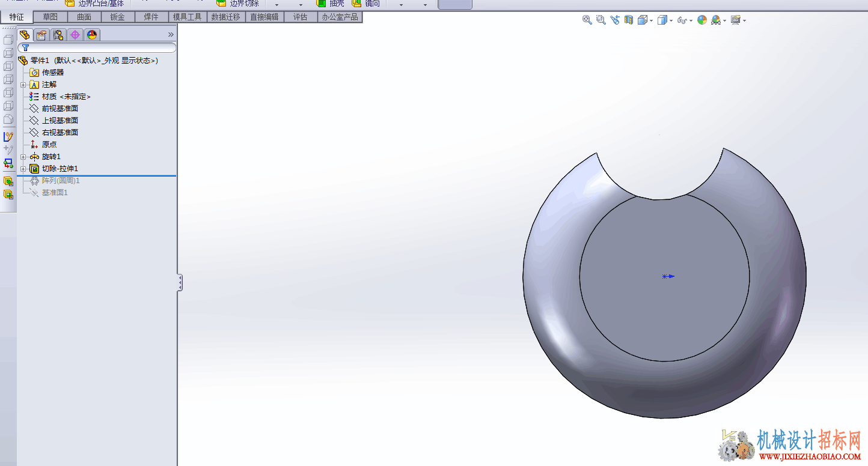The image size is (868, 466).
Task: Expand the 注解 annotations folder
Action: click(23, 85)
